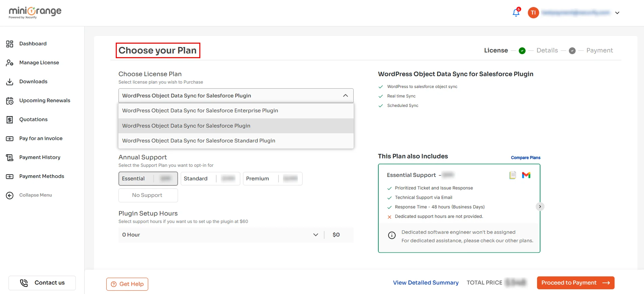Open Payment Methods
This screenshot has height=294, width=644.
[42, 176]
